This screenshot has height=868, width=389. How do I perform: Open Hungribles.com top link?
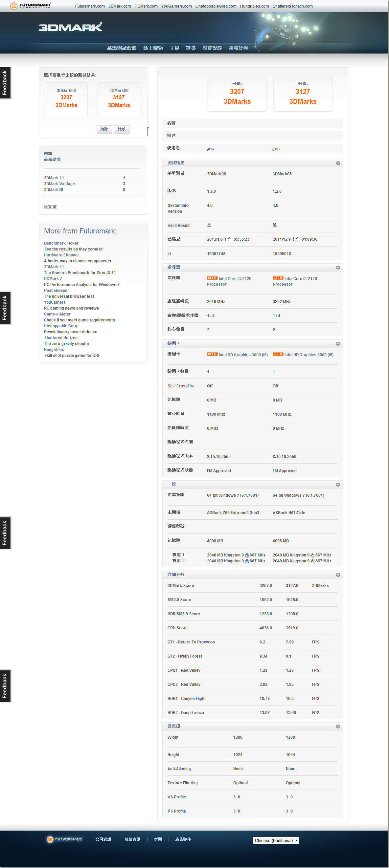[x=255, y=6]
